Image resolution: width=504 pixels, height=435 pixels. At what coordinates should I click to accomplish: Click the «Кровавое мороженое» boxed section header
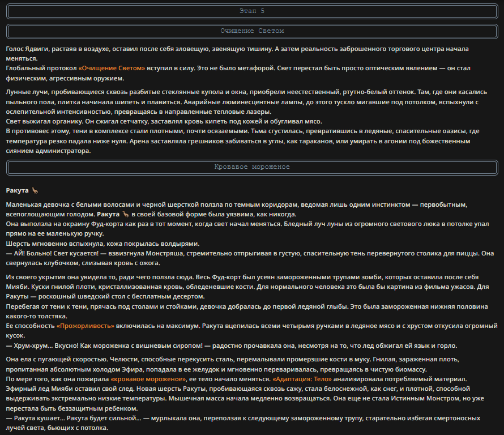click(x=252, y=167)
